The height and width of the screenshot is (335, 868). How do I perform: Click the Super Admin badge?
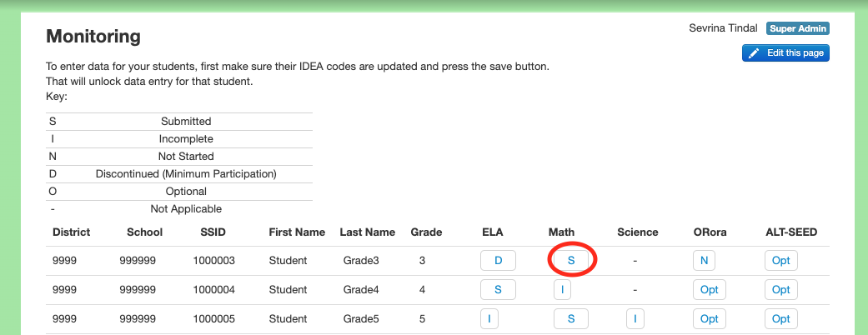[x=798, y=28]
